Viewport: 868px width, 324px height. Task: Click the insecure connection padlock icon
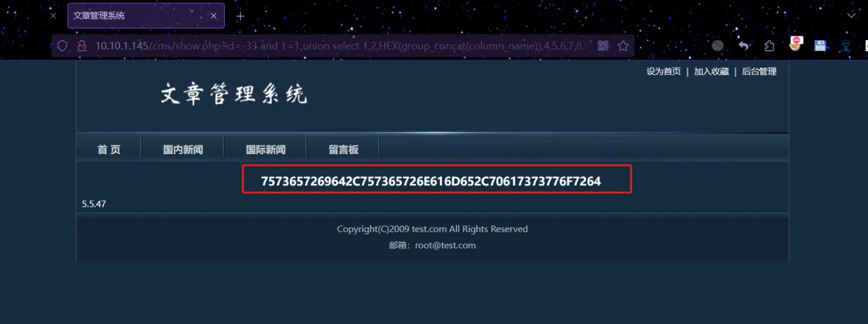[x=82, y=46]
